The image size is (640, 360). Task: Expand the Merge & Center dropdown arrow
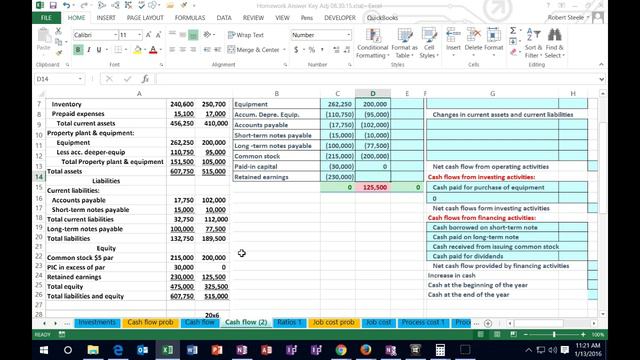pos(284,50)
